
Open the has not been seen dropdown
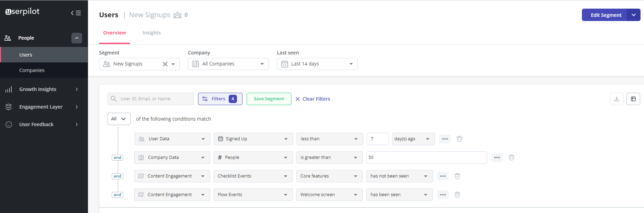click(x=399, y=176)
